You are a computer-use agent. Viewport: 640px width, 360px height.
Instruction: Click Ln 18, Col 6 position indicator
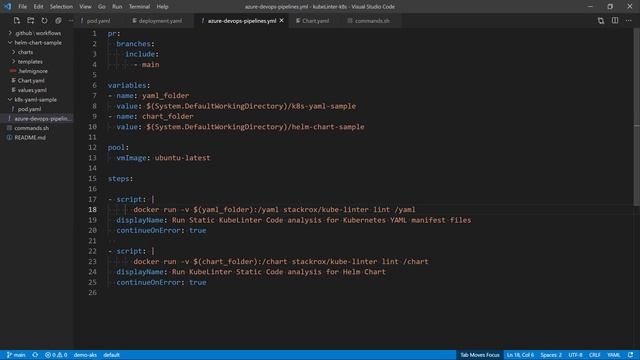pos(520,355)
